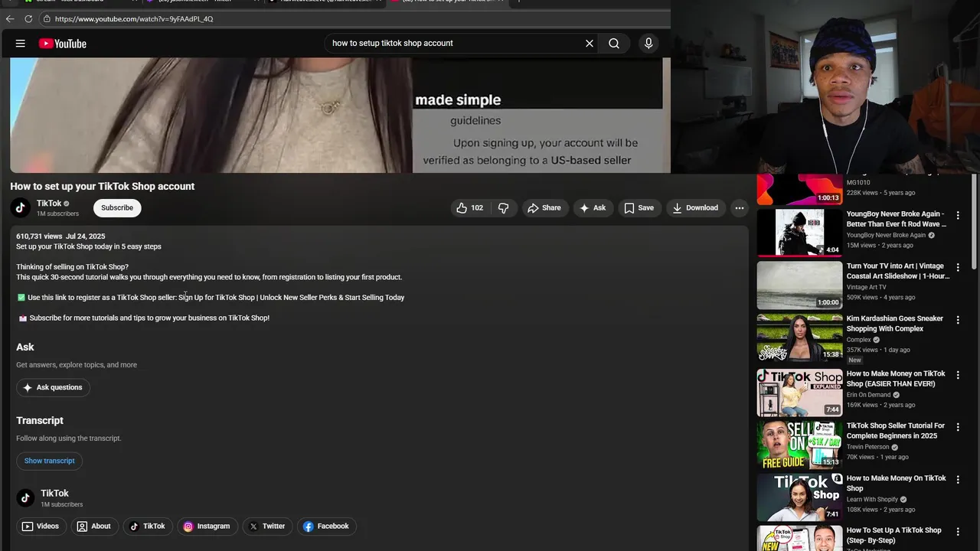Open options menu for Vintage Coastal Art video
Screen dimensions: 980x551
[x=958, y=268]
